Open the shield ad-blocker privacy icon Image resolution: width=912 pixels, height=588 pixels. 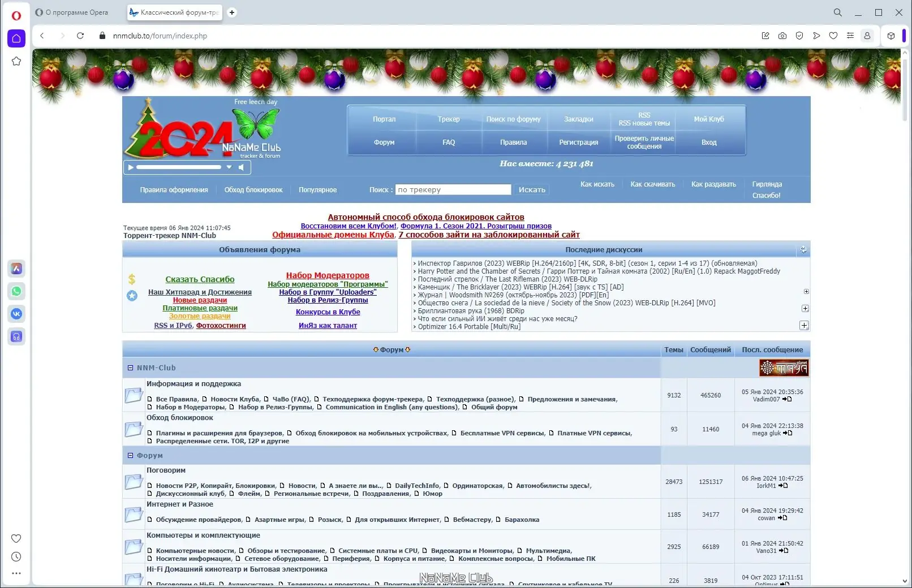tap(799, 36)
